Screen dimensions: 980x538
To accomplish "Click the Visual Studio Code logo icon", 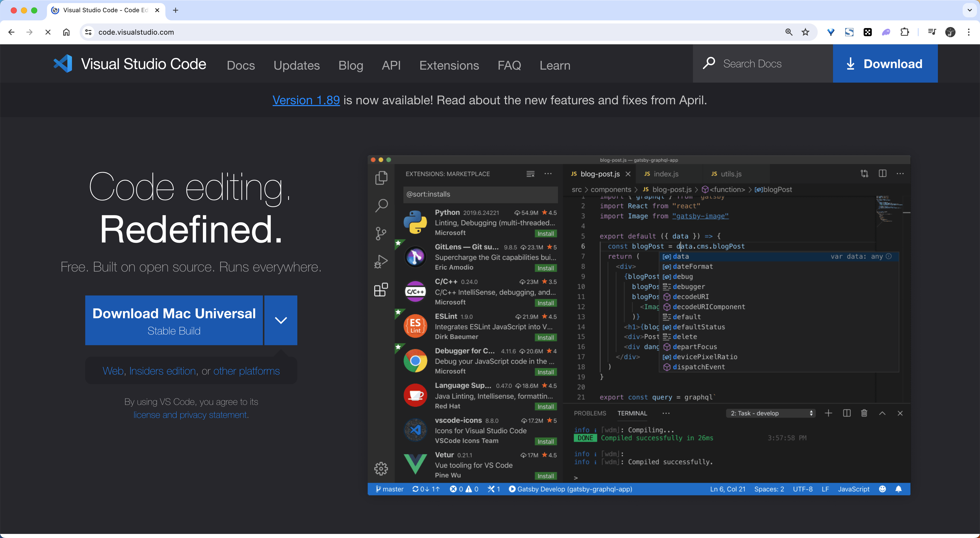I will click(63, 63).
